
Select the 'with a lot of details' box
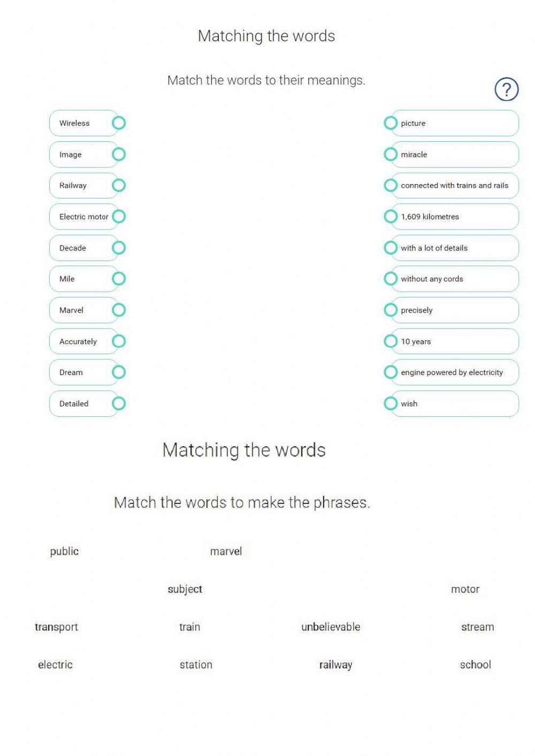pos(455,248)
